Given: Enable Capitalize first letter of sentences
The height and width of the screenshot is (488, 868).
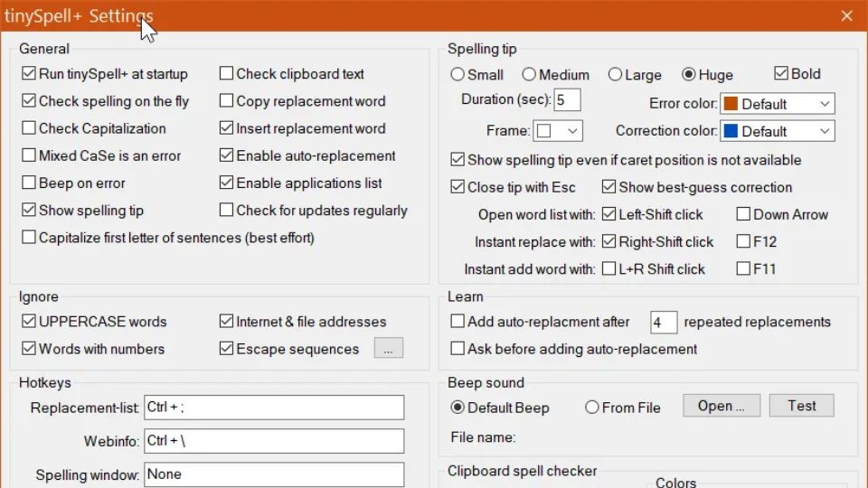Looking at the screenshot, I should [29, 237].
